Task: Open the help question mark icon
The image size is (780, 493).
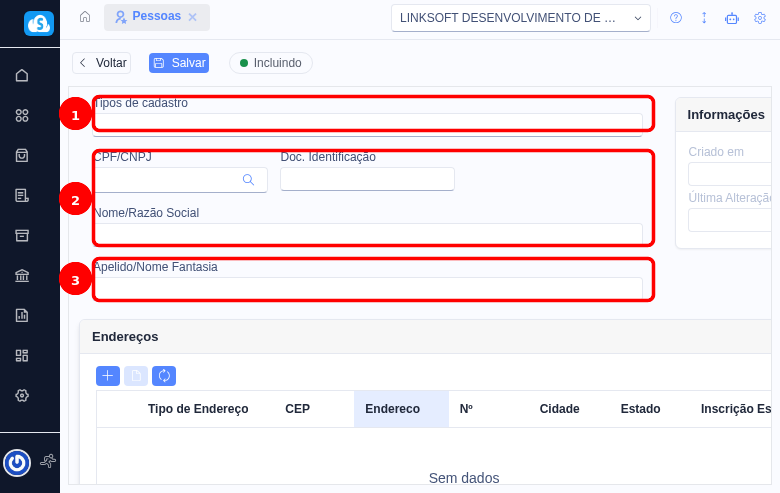Action: click(676, 18)
